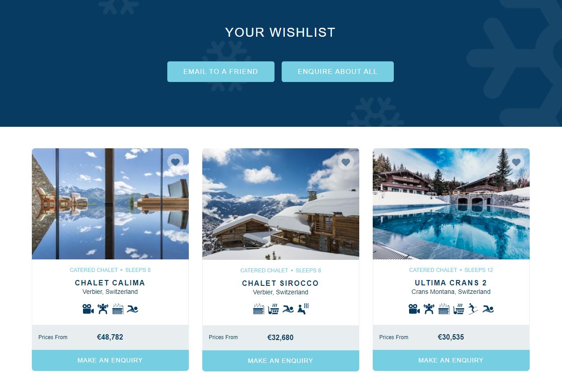Click the skier icon on Ultima Crans 2
Viewport: 562px width, 392px height.
point(473,309)
